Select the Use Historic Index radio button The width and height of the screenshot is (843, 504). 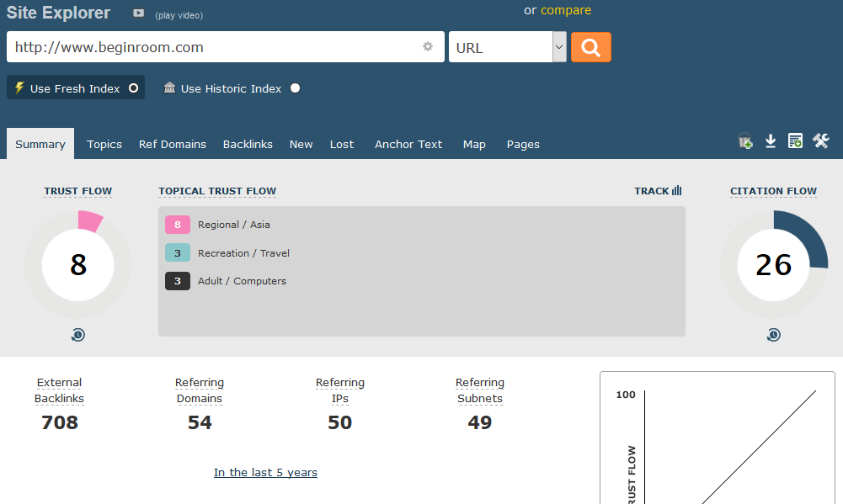point(295,88)
